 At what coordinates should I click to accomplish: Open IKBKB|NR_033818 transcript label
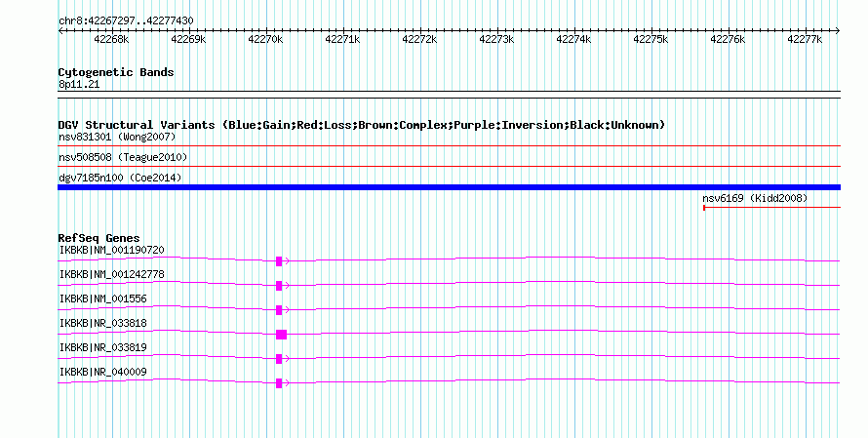[103, 323]
